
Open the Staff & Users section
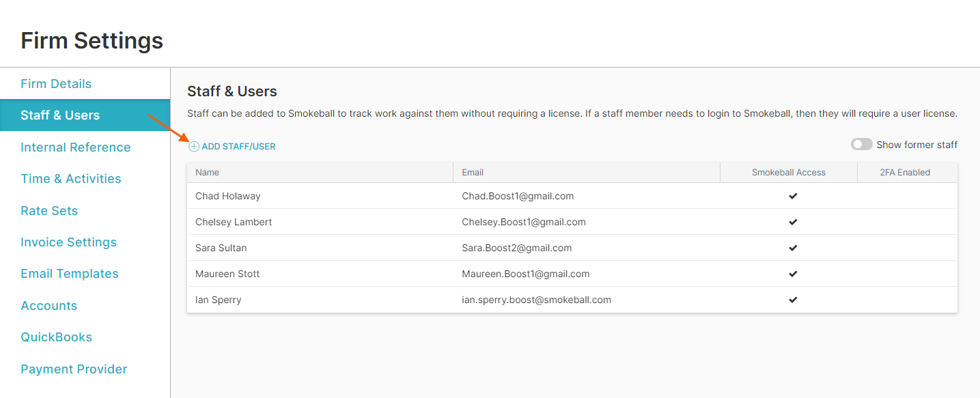pos(61,115)
